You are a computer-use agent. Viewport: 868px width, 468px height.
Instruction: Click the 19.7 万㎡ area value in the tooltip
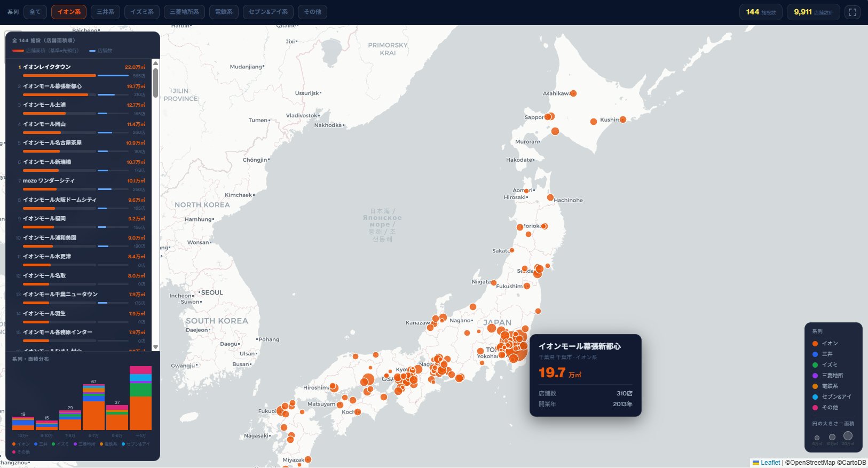pyautogui.click(x=560, y=372)
